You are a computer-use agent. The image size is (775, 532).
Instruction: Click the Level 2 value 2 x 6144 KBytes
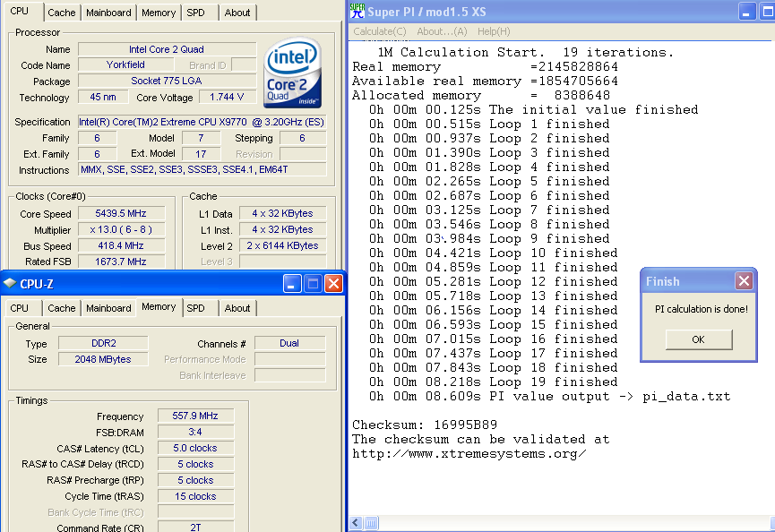pyautogui.click(x=283, y=245)
